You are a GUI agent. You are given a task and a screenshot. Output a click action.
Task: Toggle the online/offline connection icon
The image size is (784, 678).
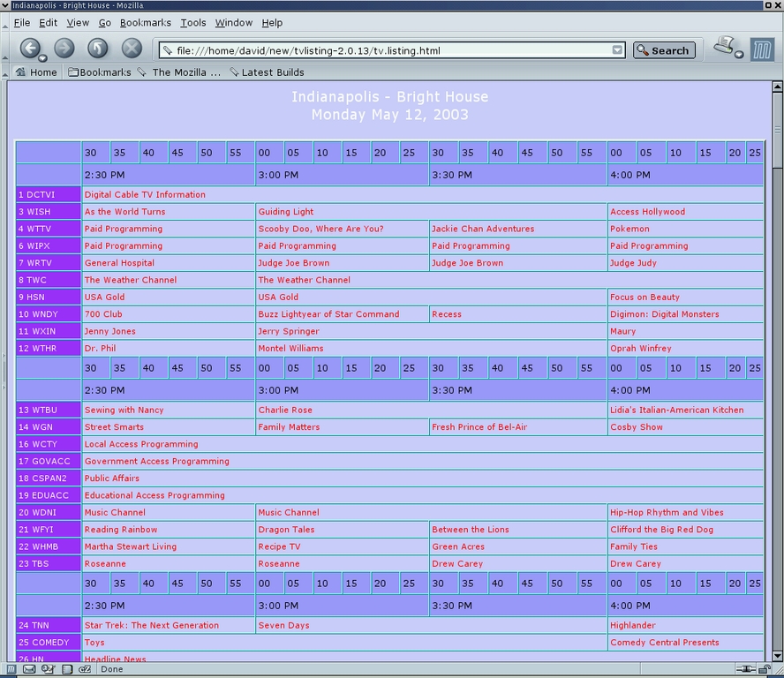[745, 669]
